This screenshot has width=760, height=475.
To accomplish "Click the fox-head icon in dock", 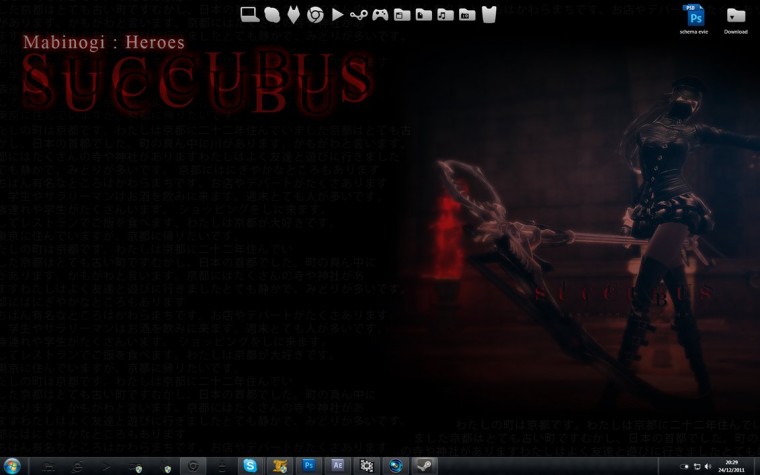I will tap(293, 15).
